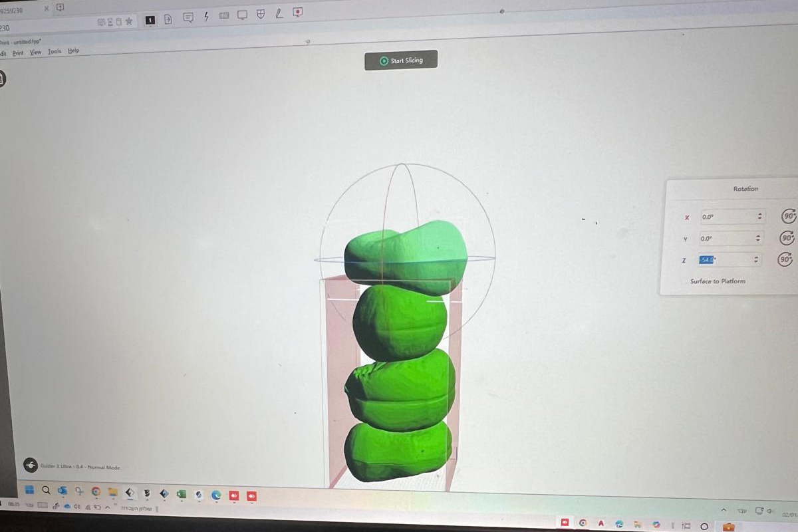Open the View menu
This screenshot has height=532, width=798.
(35, 52)
